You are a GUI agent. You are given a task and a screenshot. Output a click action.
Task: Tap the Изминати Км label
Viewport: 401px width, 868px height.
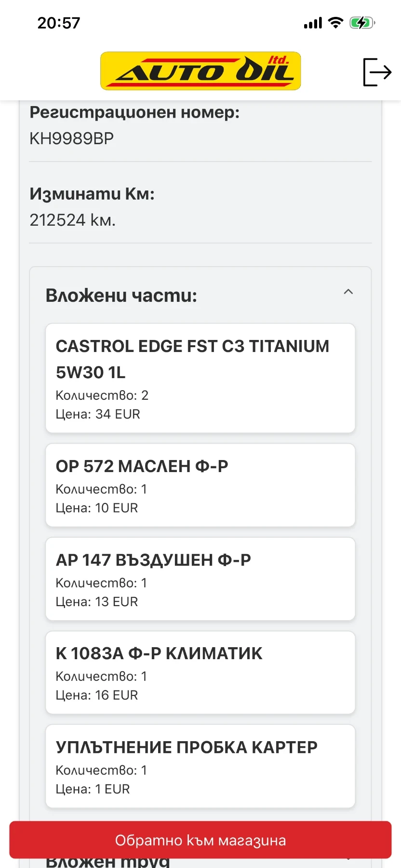coord(92,194)
